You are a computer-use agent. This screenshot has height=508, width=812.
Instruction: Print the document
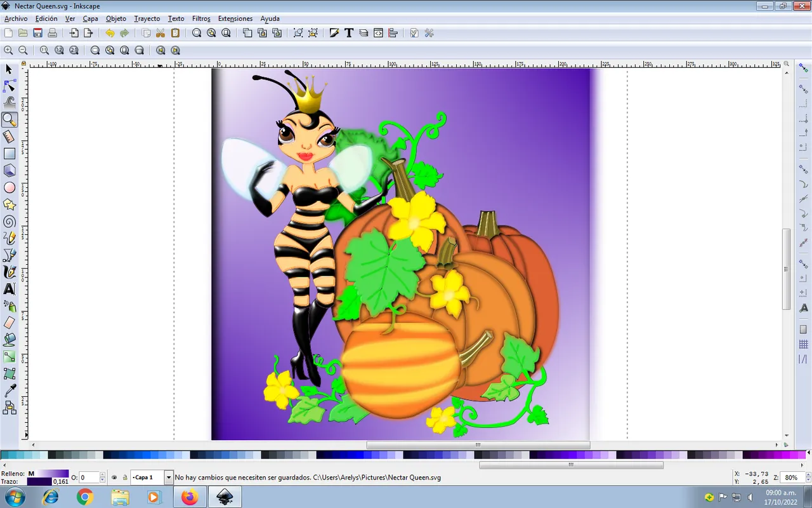click(x=53, y=33)
